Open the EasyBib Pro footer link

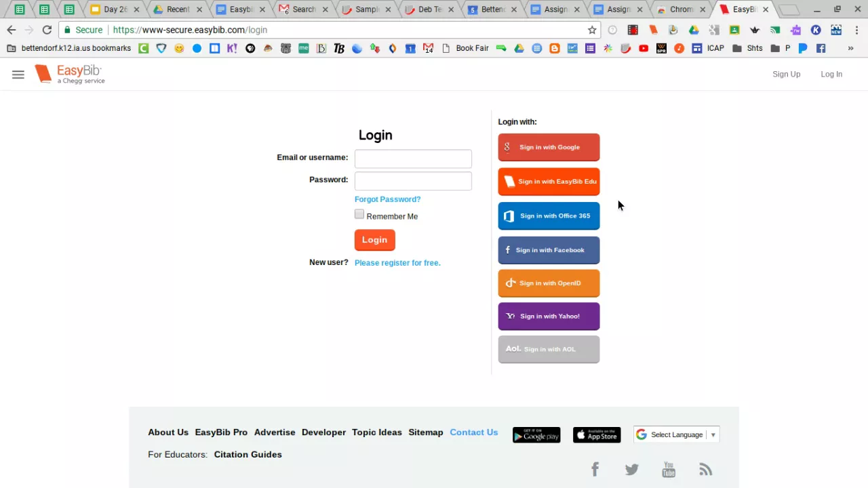click(221, 432)
